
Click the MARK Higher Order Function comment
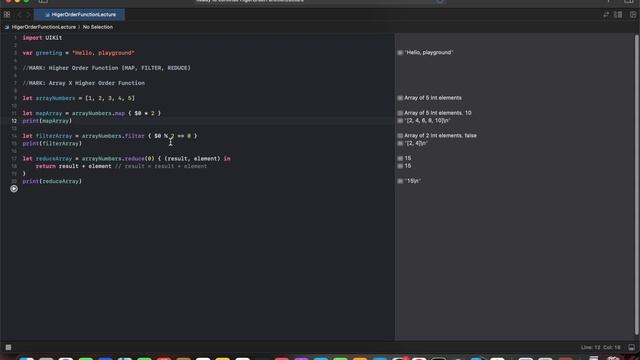tap(106, 68)
